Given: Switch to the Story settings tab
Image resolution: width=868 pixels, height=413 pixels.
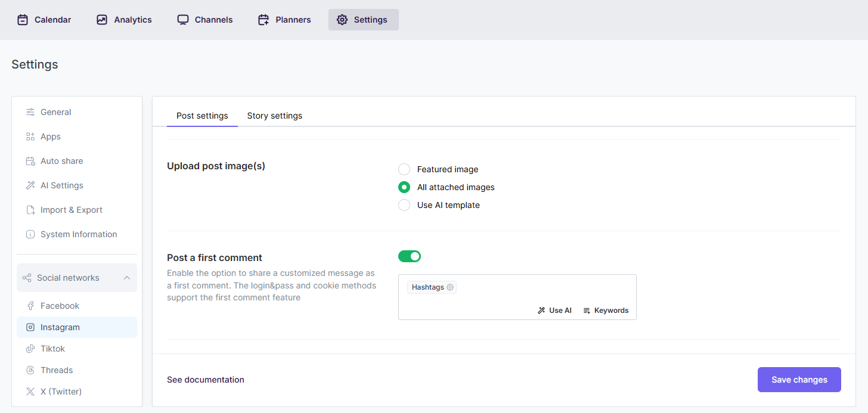Looking at the screenshot, I should [275, 116].
